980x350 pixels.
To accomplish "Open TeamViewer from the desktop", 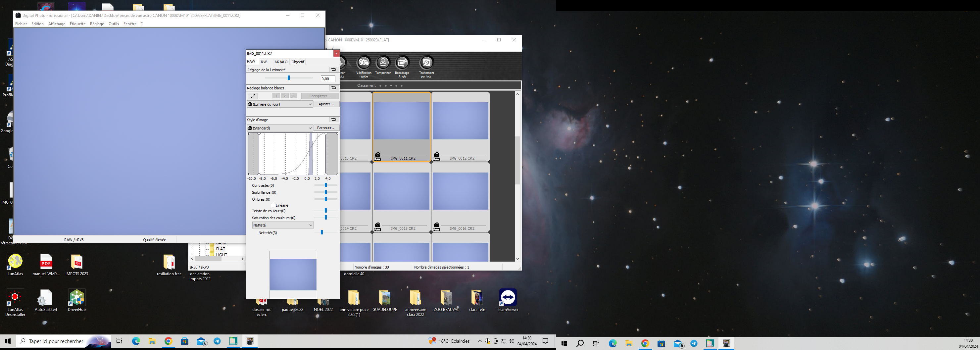I will 508,301.
